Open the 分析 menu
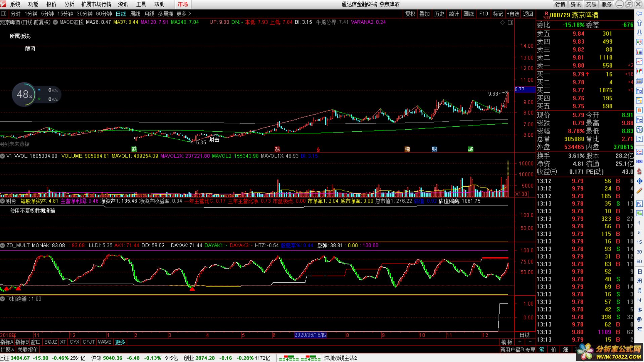The image size is (644, 362). (69, 4)
